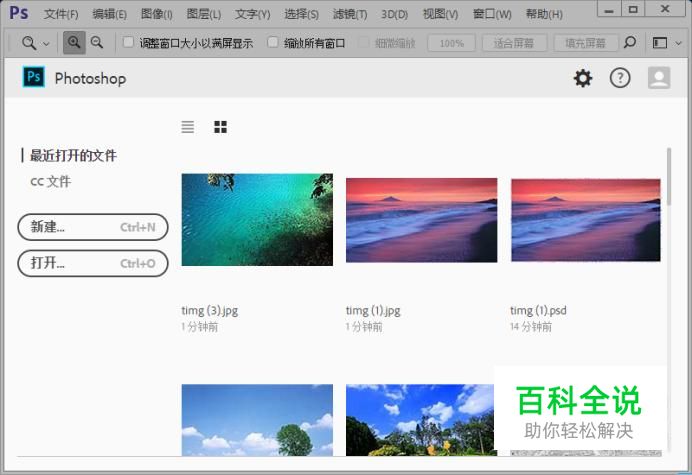
Task: Select the zoom out magnifier icon
Action: pos(97,43)
